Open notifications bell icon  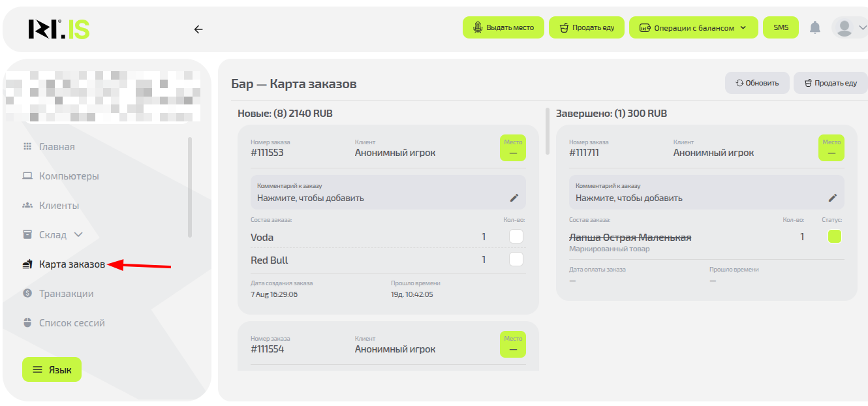click(815, 27)
